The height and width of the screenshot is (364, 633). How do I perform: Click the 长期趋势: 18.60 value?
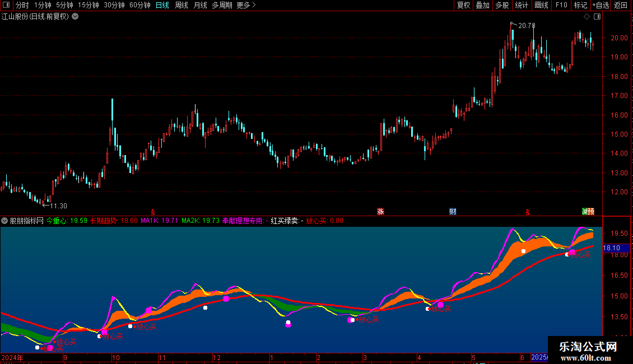tap(114, 221)
